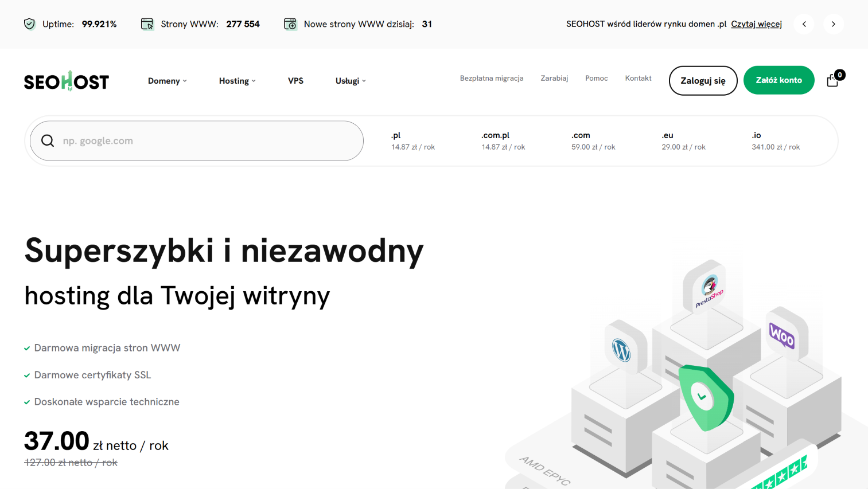Open the Czytaj więcej link
This screenshot has height=489, width=868.
click(x=756, y=24)
